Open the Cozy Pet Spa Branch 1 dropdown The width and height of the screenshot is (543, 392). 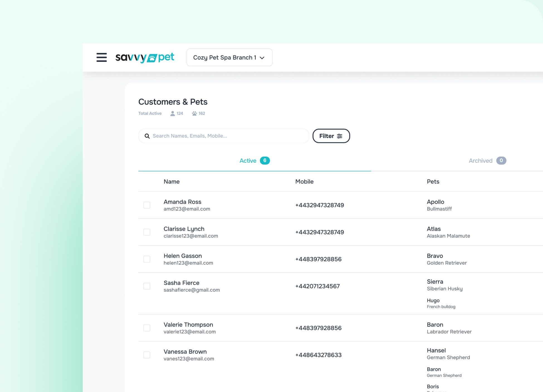[x=229, y=57]
